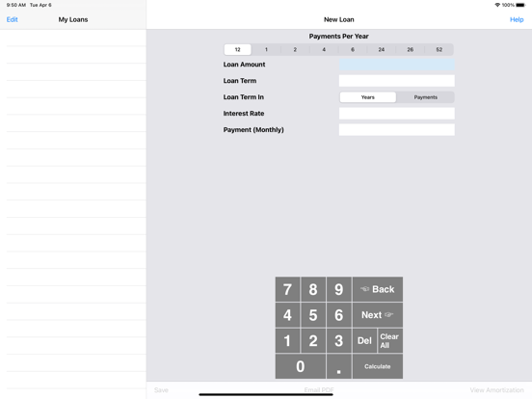This screenshot has width=532, height=399.
Task: Check battery indicator in status bar
Action: 520,5
